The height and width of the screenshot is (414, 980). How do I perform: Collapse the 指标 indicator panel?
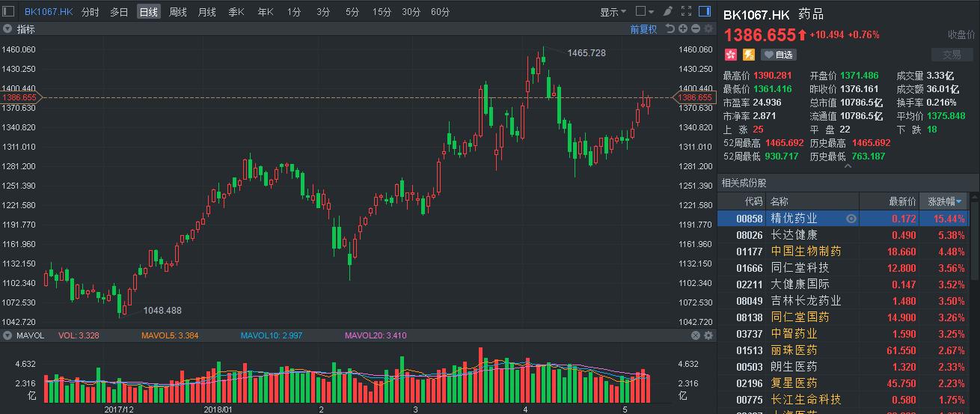point(8,29)
